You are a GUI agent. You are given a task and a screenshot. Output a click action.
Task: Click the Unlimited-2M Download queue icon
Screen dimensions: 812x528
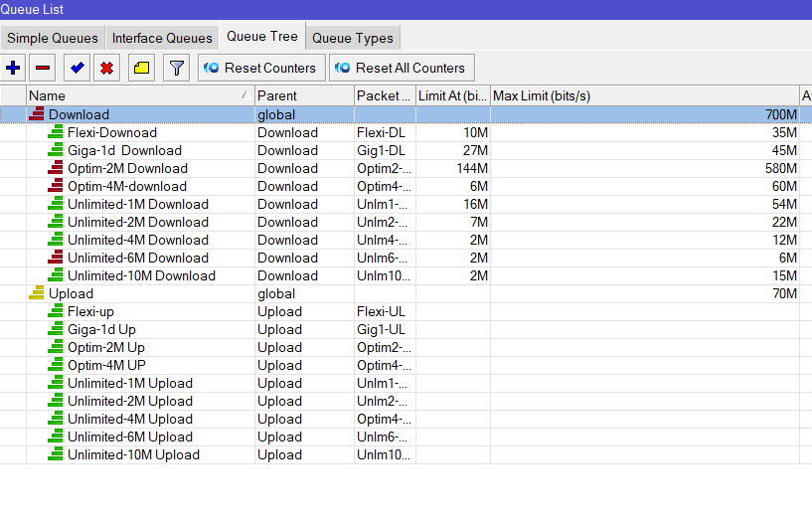point(56,222)
